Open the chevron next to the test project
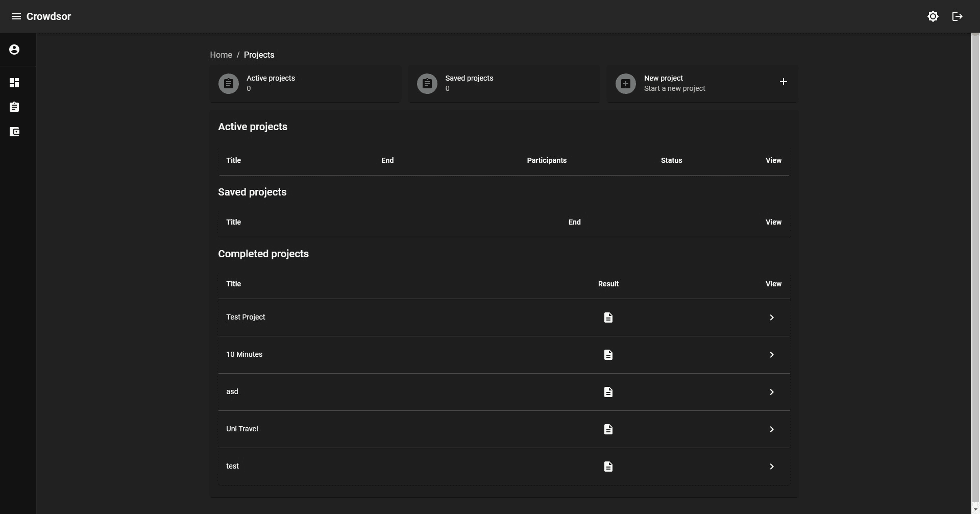 (771, 466)
